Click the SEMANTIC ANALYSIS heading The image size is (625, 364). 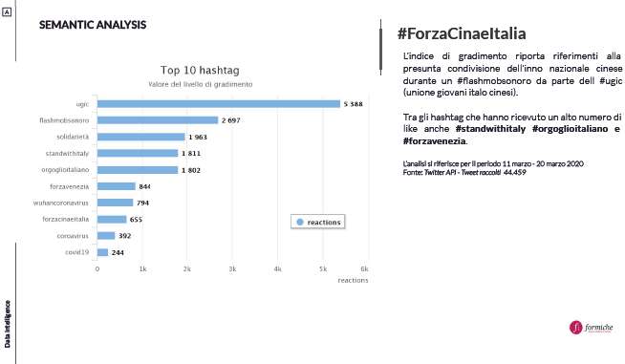coord(93,25)
